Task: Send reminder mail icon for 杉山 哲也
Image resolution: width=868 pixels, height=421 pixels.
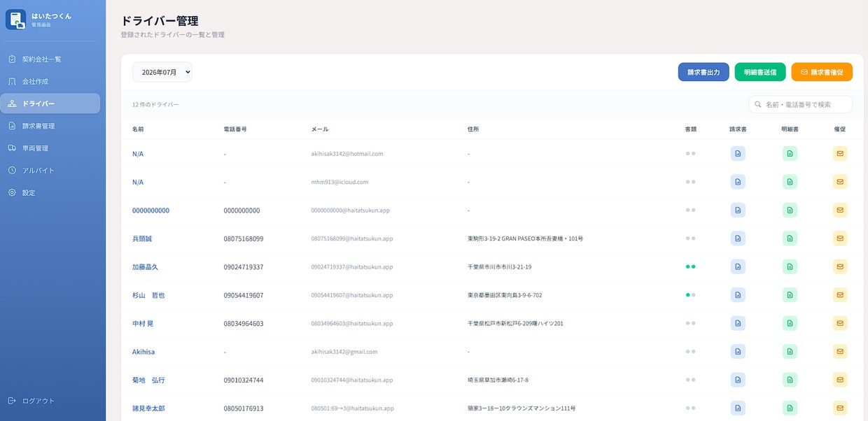Action: coord(840,295)
